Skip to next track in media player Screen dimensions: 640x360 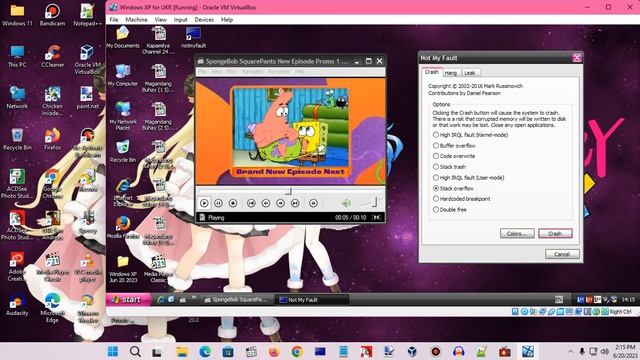tap(295, 203)
